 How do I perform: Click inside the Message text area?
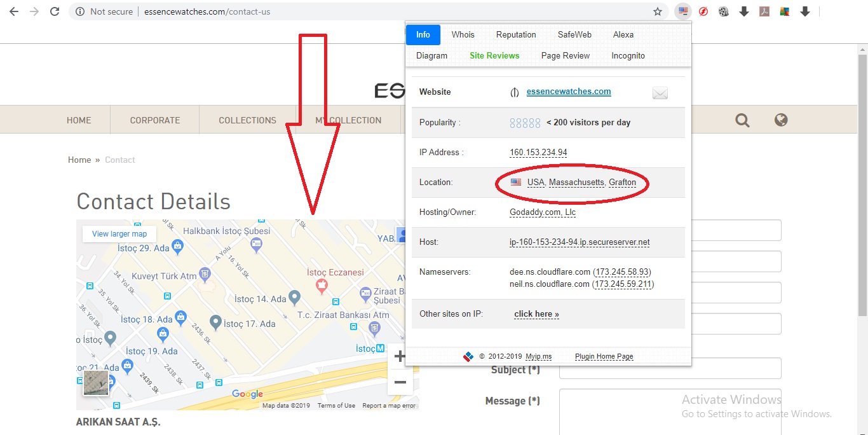(670, 412)
